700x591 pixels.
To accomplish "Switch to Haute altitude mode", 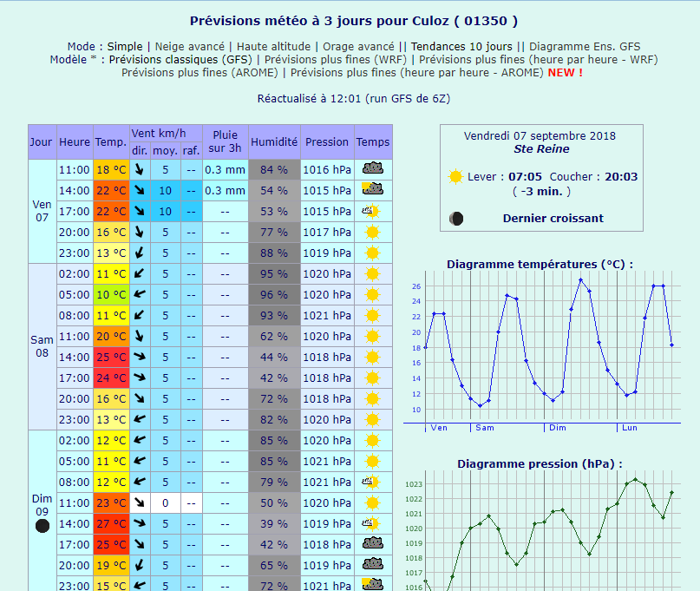I will (273, 47).
